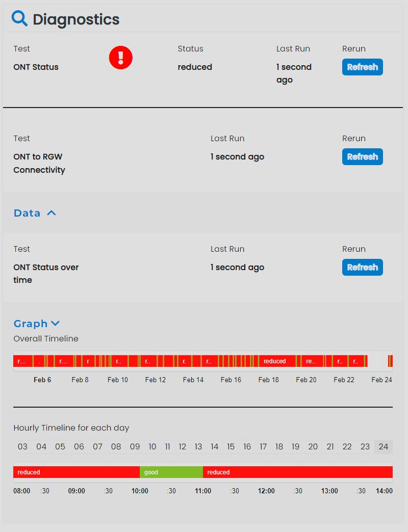Select day 09 in the hourly timeline
This screenshot has height=532, width=408.
coord(135,446)
